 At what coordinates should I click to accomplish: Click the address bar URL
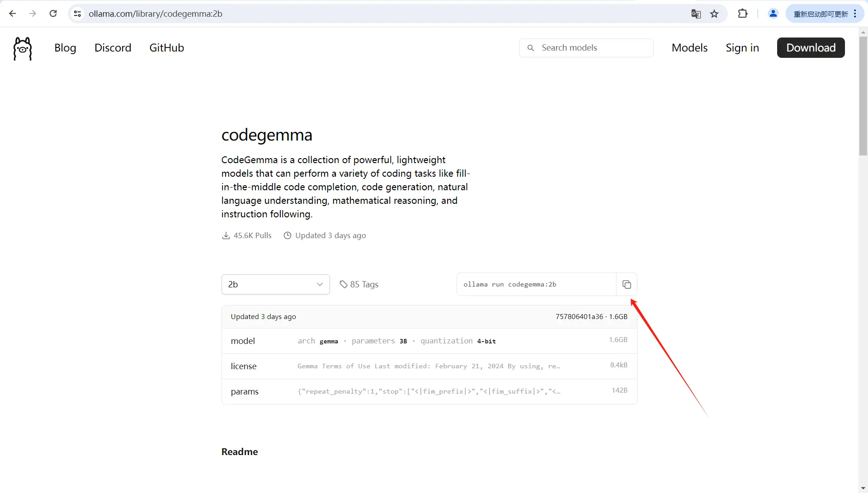point(156,14)
